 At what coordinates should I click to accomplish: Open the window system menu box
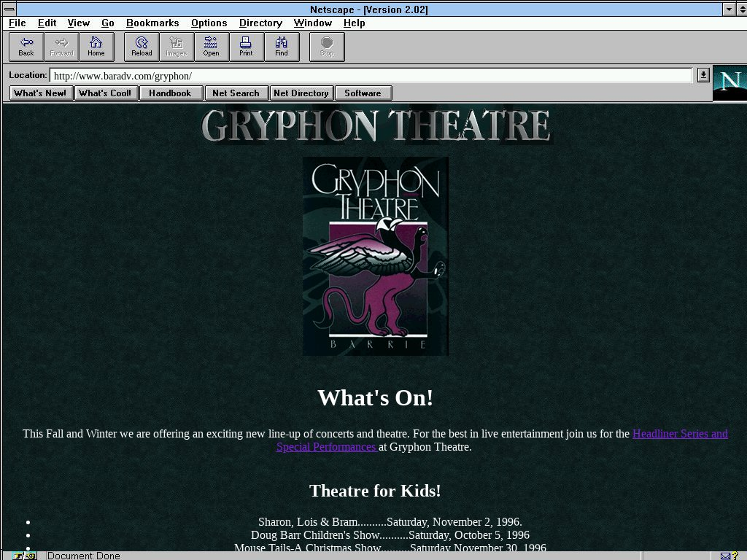click(9, 9)
